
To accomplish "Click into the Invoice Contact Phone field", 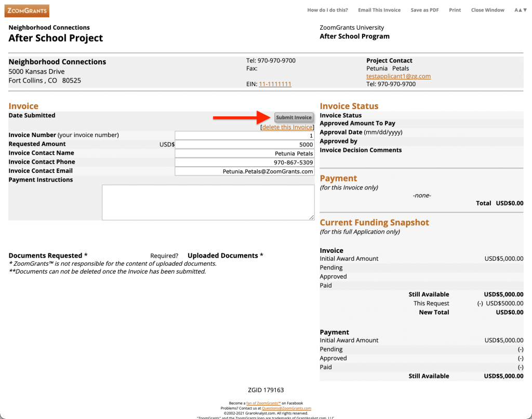I will click(244, 163).
